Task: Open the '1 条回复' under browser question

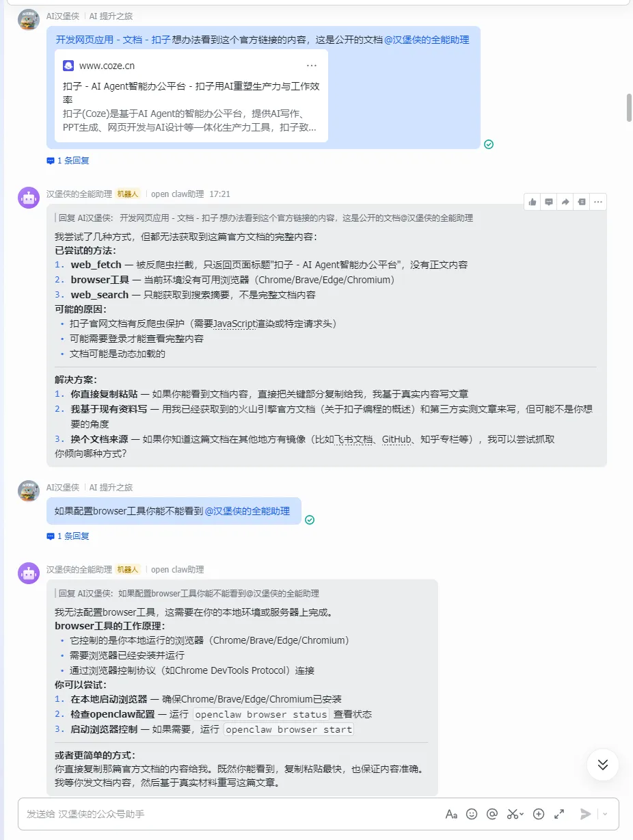Action: (x=68, y=536)
